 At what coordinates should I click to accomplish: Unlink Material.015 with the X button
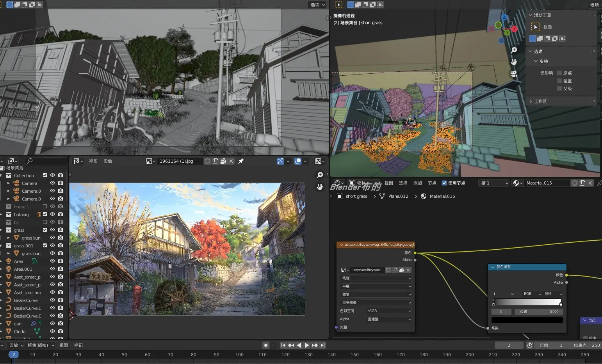click(590, 183)
